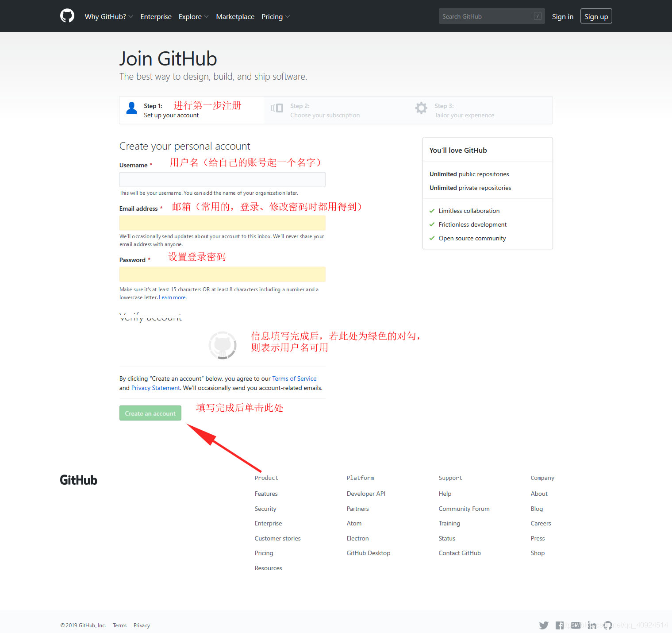
Task: Open Security footer link
Action: coord(265,509)
